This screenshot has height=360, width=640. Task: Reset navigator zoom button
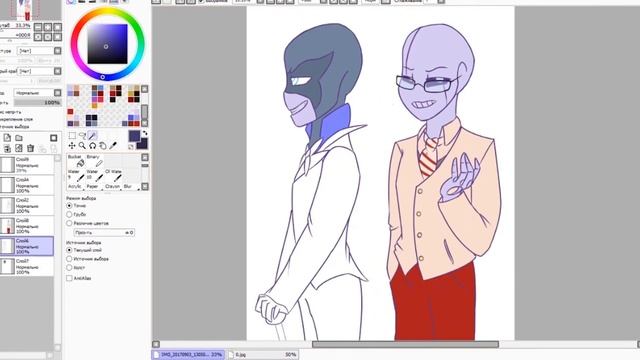[x=58, y=27]
